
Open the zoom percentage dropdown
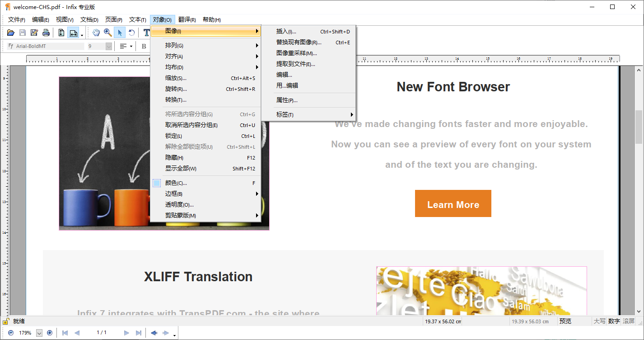click(40, 333)
